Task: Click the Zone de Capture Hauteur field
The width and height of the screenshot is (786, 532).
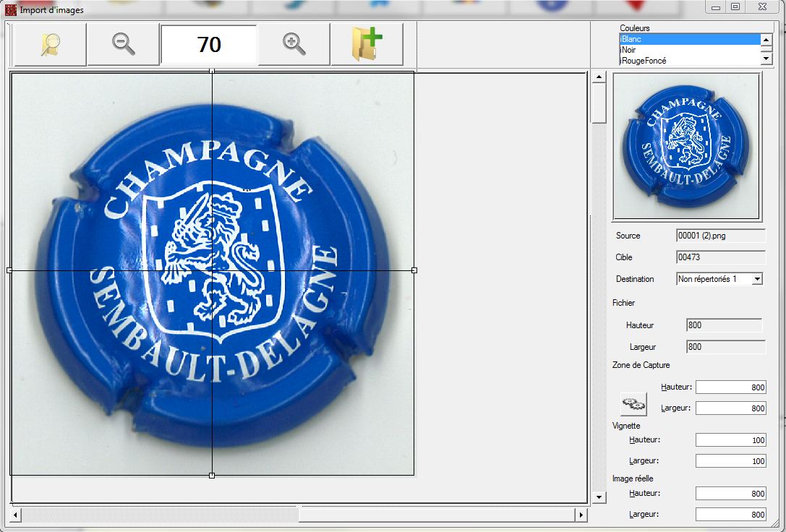Action: 731,387
